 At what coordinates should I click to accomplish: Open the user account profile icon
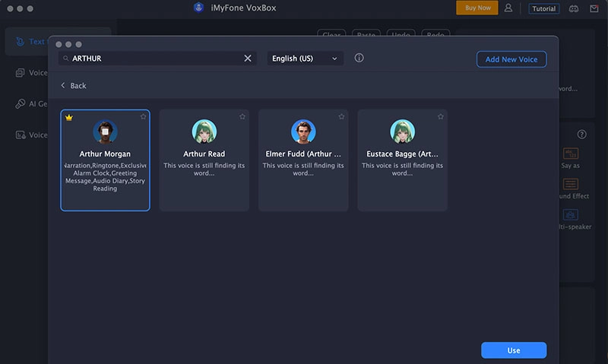pos(508,8)
